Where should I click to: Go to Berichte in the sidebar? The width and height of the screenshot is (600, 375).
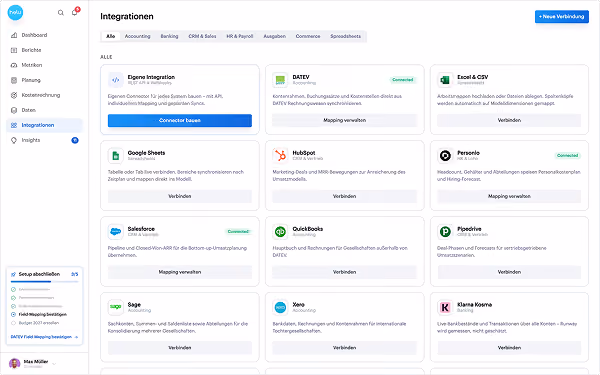point(44,50)
